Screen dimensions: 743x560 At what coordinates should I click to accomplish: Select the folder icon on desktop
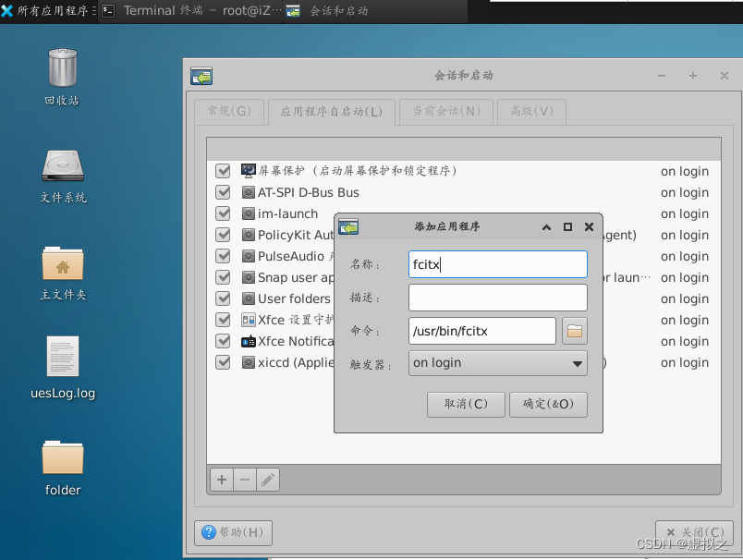tap(63, 457)
